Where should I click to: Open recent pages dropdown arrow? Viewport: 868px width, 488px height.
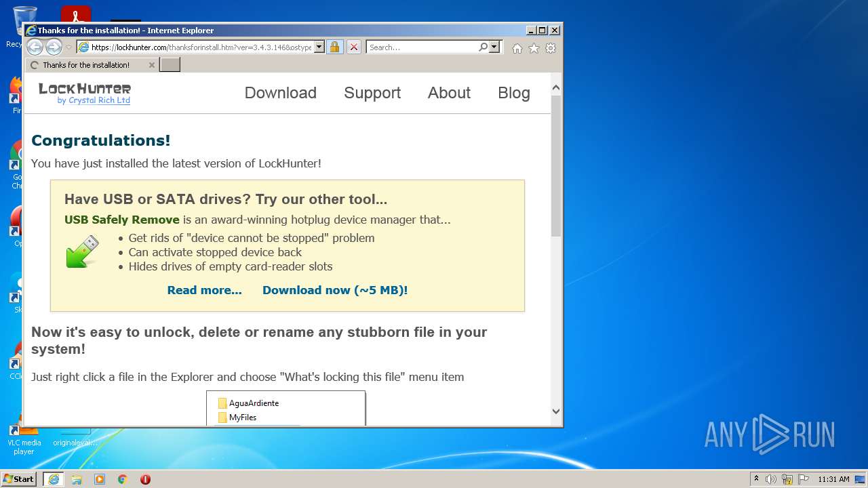(x=68, y=47)
